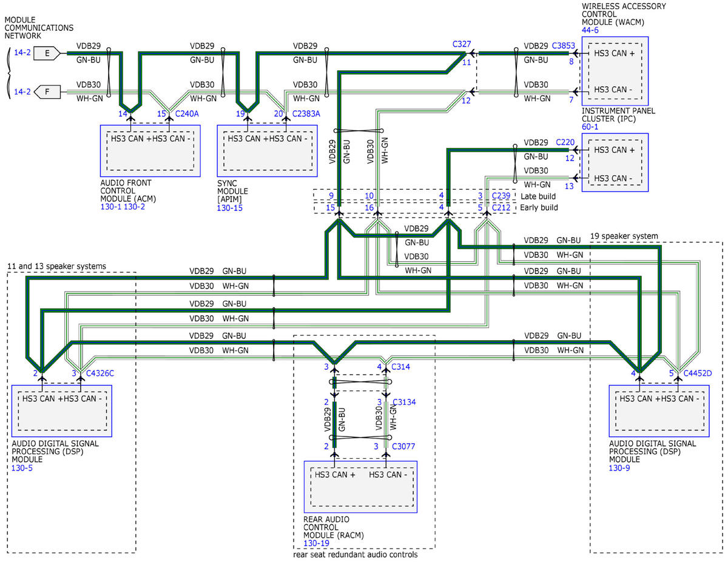Screen dimensions: 728x562
Task: Click the Rear Audio Control Module box
Action: tap(360, 487)
